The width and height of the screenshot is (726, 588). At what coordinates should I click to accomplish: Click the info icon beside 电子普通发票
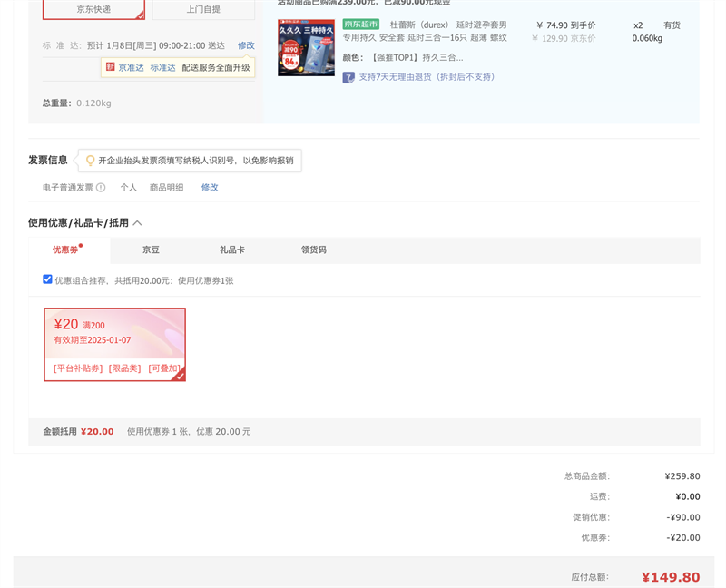point(101,188)
